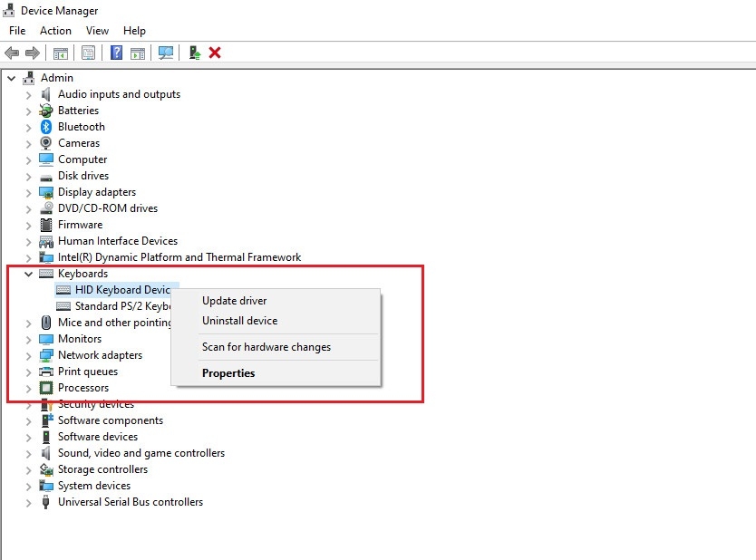756x560 pixels.
Task: Click the Forward arrow toolbar icon
Action: click(x=33, y=53)
